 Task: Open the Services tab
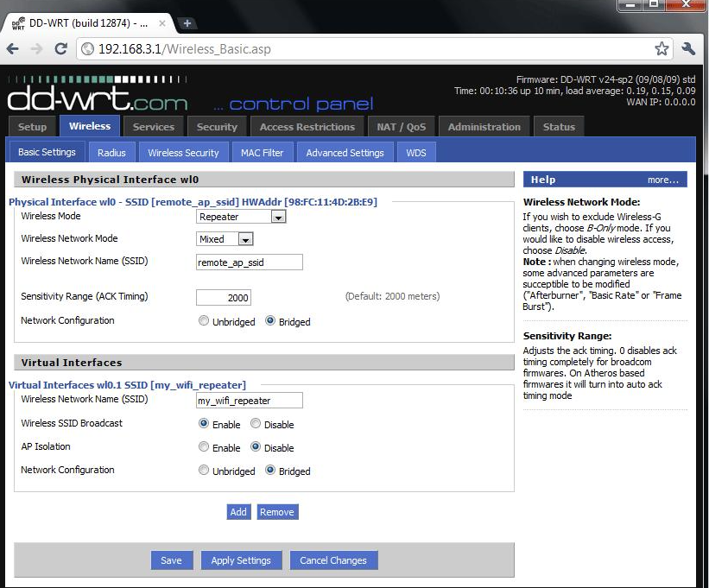[153, 127]
